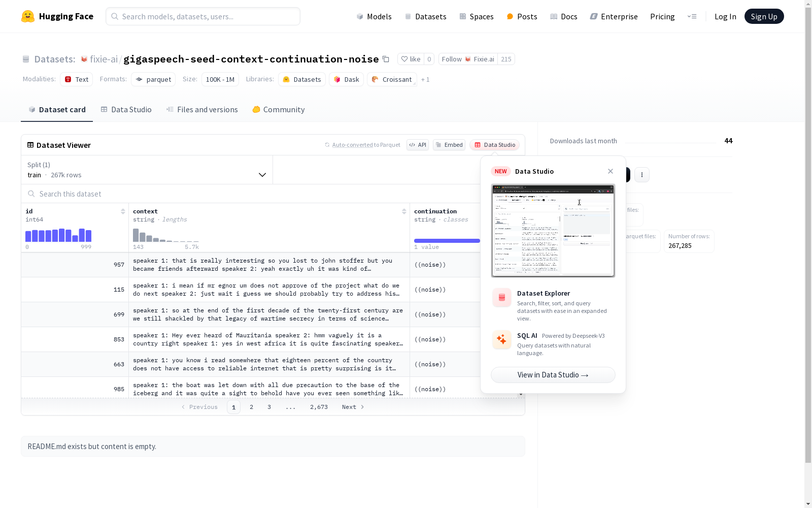Select the Dask library tag
The image size is (812, 508).
click(347, 79)
